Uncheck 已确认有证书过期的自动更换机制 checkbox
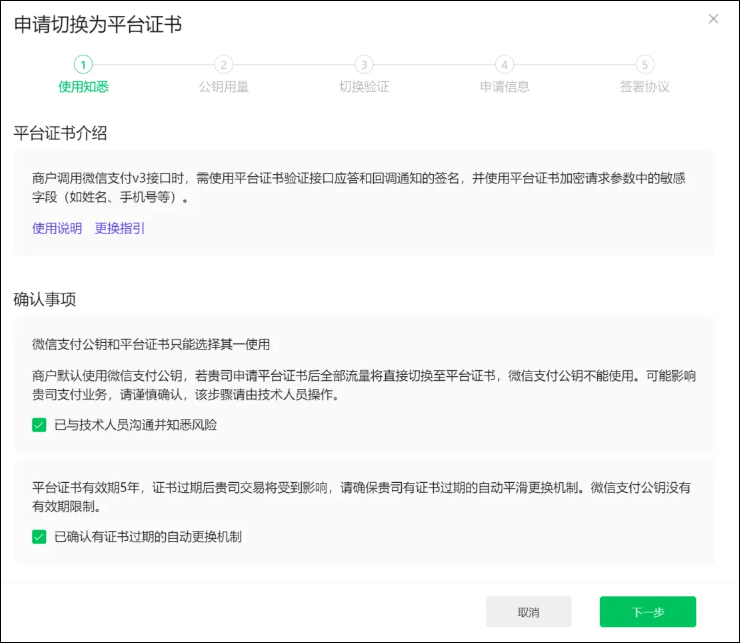Screen dimensions: 740x643 pos(39,537)
